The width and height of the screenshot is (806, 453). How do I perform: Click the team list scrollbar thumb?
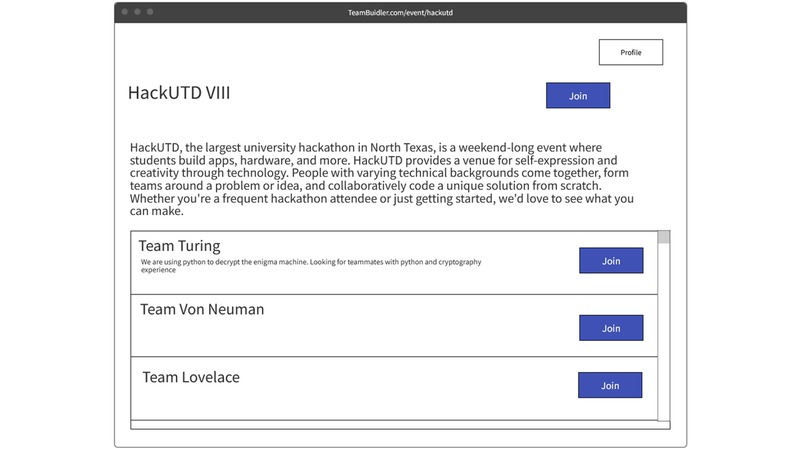(x=664, y=237)
